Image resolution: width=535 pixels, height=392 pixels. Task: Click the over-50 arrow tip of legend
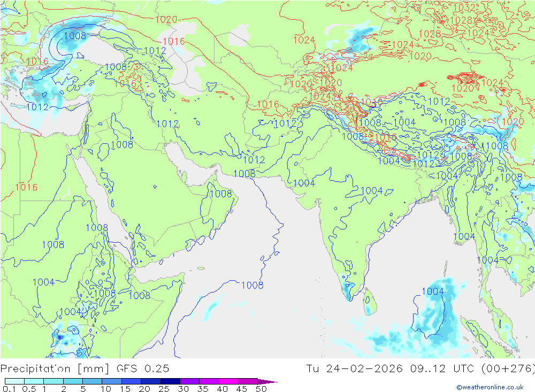pyautogui.click(x=268, y=381)
